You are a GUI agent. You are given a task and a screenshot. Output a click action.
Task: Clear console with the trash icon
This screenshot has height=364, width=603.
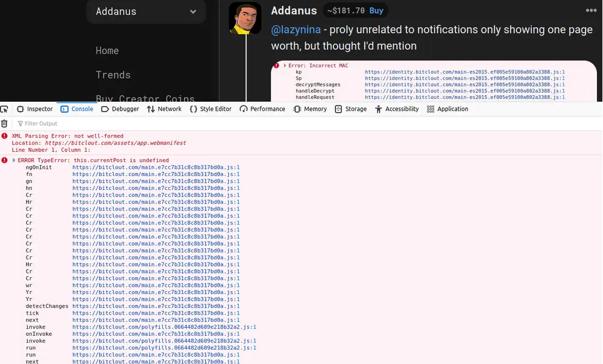[x=5, y=124]
